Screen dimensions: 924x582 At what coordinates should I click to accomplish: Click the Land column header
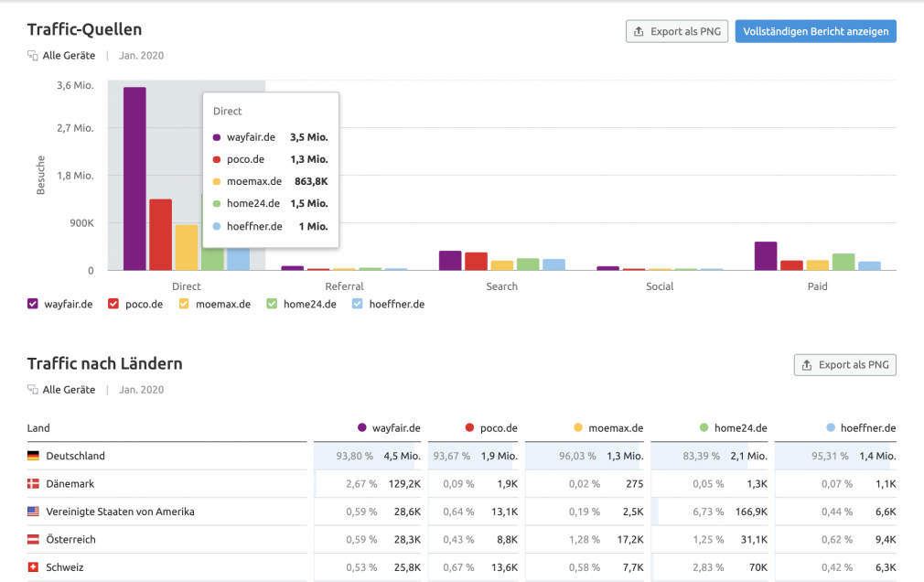pos(38,428)
